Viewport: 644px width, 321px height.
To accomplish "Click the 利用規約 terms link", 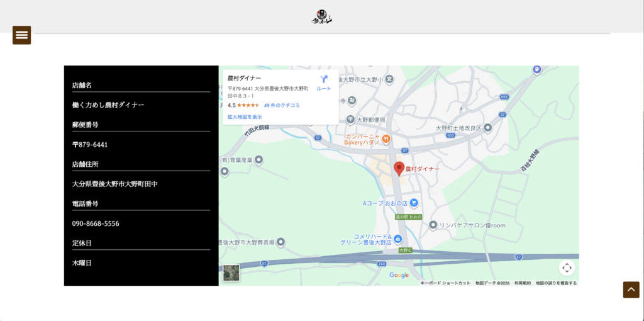I will (522, 283).
